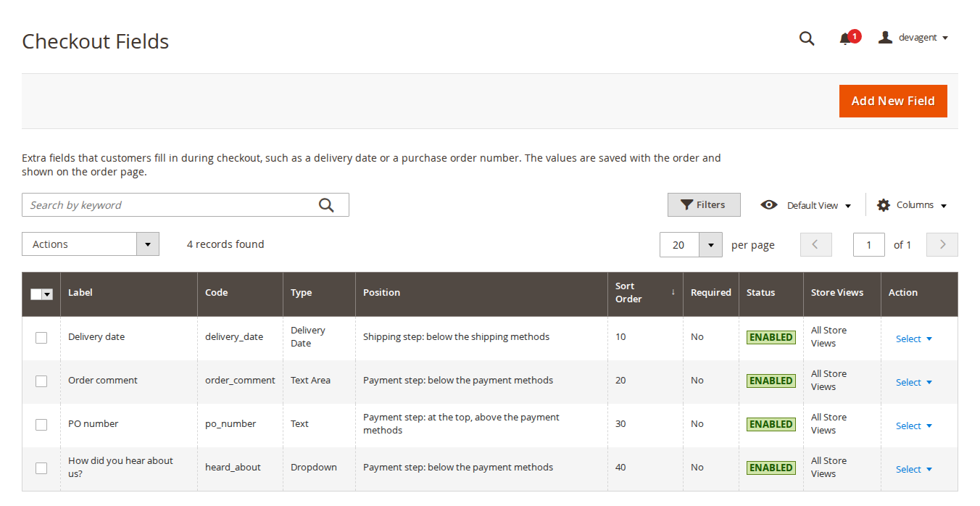Sort by Status column header
Image resolution: width=980 pixels, height=506 pixels.
[771, 293]
